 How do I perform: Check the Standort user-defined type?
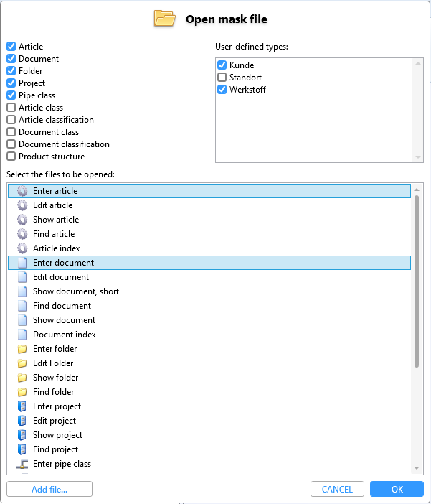pyautogui.click(x=222, y=78)
